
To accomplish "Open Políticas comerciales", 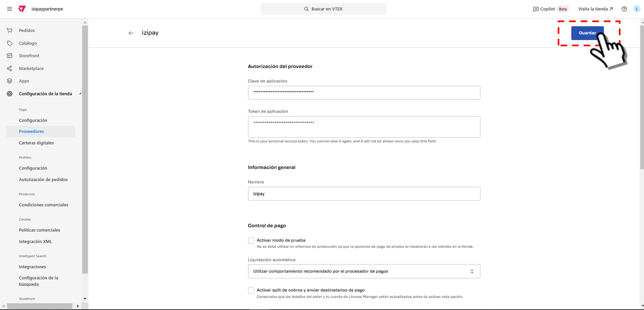I will pos(40,230).
